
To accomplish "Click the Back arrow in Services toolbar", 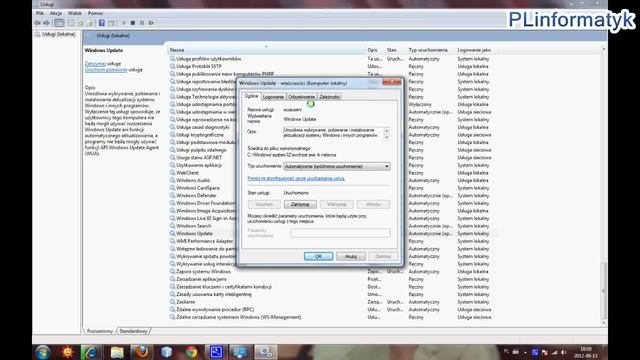I will 38,23.
